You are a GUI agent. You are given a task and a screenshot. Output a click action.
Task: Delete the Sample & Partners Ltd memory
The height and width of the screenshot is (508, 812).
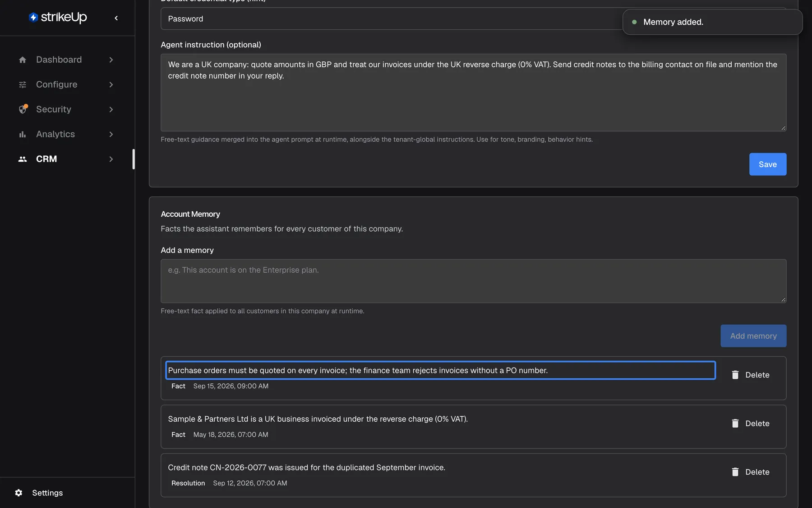coord(751,423)
